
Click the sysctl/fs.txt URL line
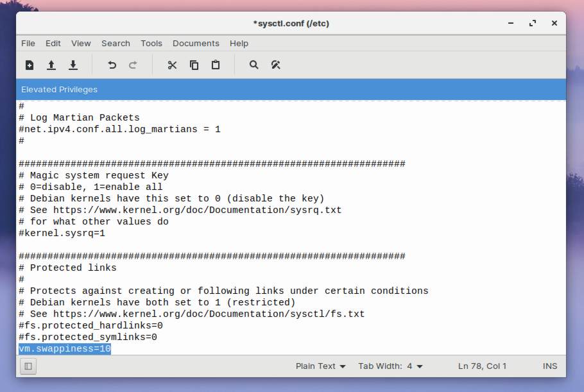[192, 314]
